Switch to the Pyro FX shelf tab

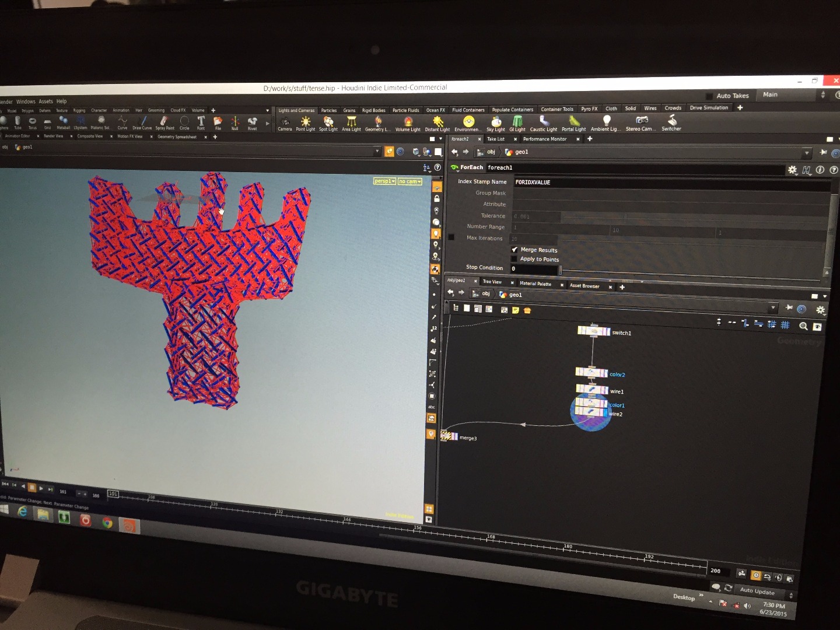click(x=589, y=109)
